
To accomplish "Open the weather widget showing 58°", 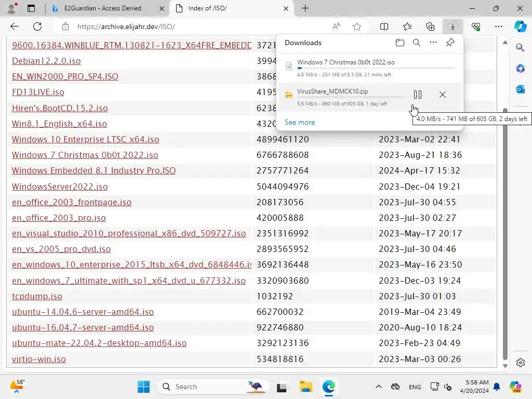I will (x=17, y=386).
